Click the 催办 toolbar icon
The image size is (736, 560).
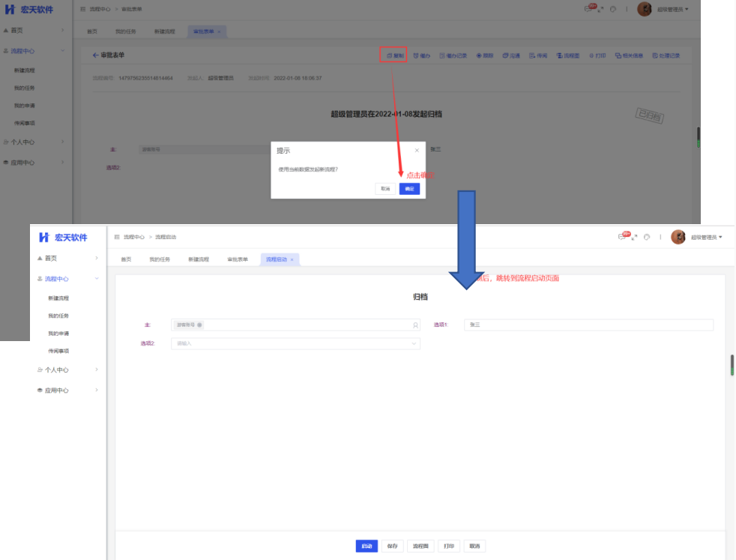click(x=421, y=55)
